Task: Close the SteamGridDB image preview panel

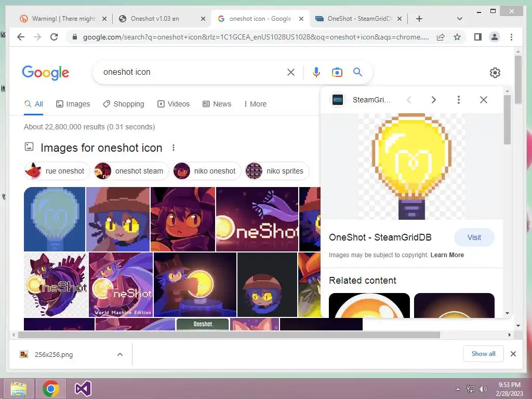Action: (484, 100)
